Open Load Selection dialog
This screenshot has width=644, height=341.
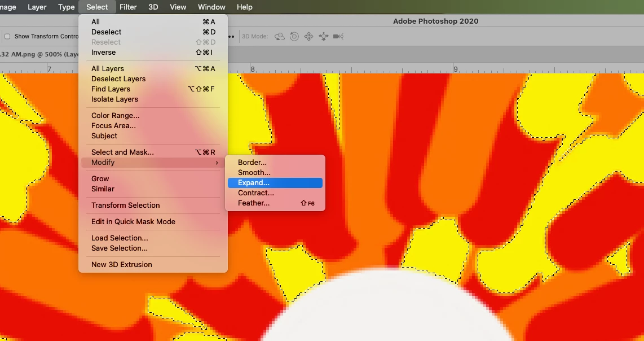coord(153,238)
